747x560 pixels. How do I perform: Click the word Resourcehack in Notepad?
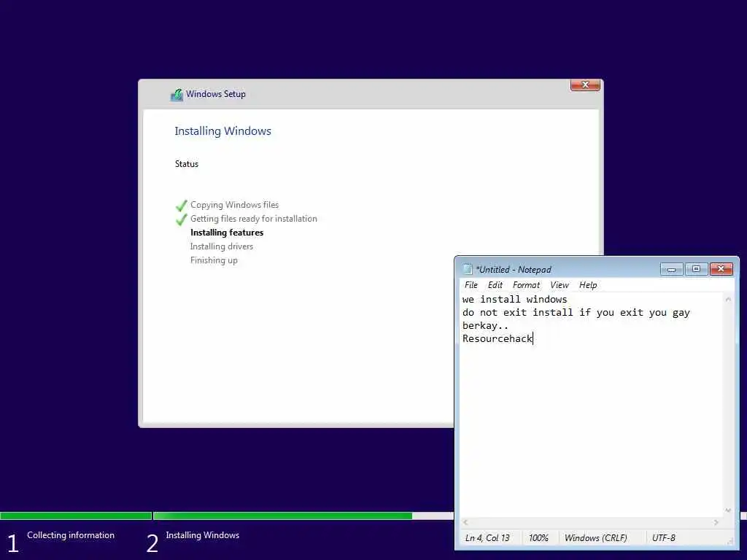(x=497, y=338)
